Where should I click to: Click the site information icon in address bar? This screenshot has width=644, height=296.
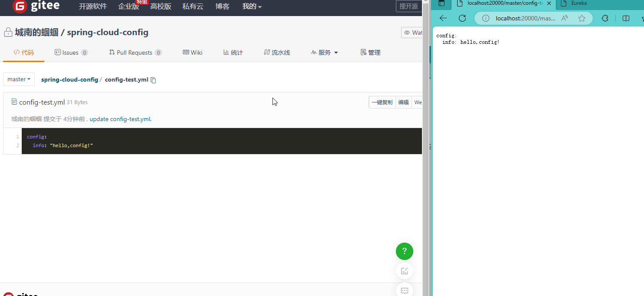point(486,18)
